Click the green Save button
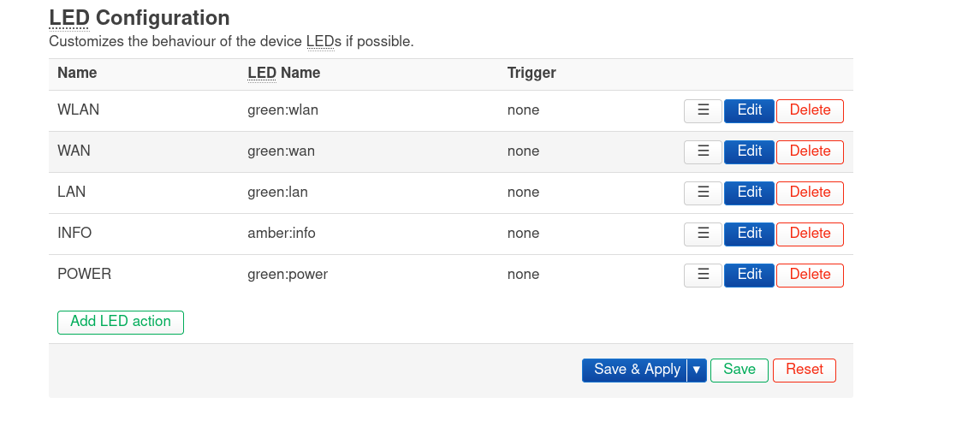980x427 pixels. (x=739, y=371)
